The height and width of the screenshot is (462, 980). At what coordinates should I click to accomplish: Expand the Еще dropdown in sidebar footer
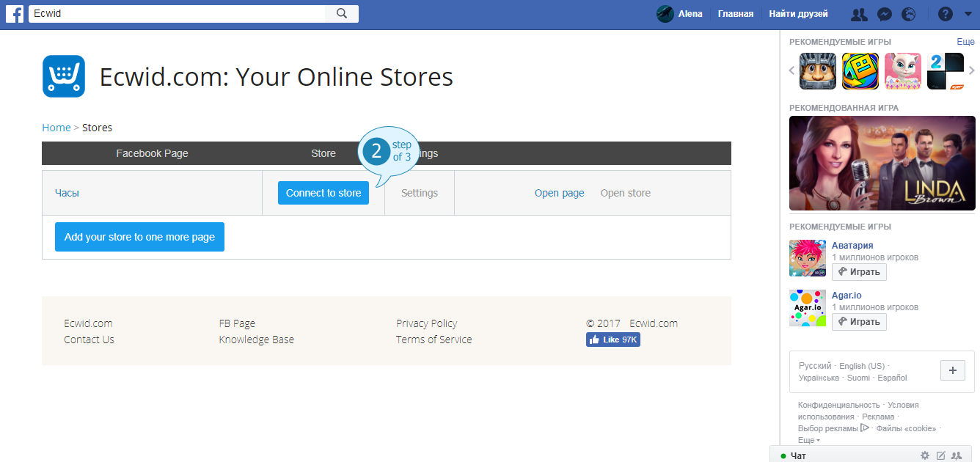[809, 440]
